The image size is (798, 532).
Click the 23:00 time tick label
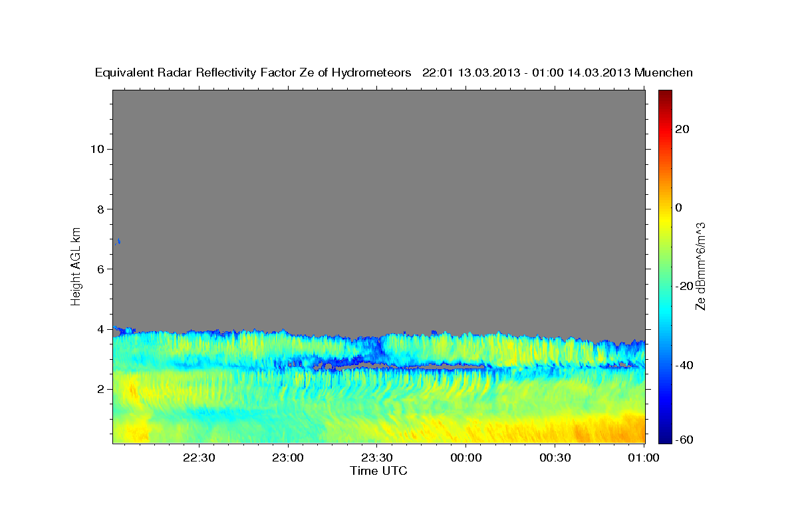[289, 458]
